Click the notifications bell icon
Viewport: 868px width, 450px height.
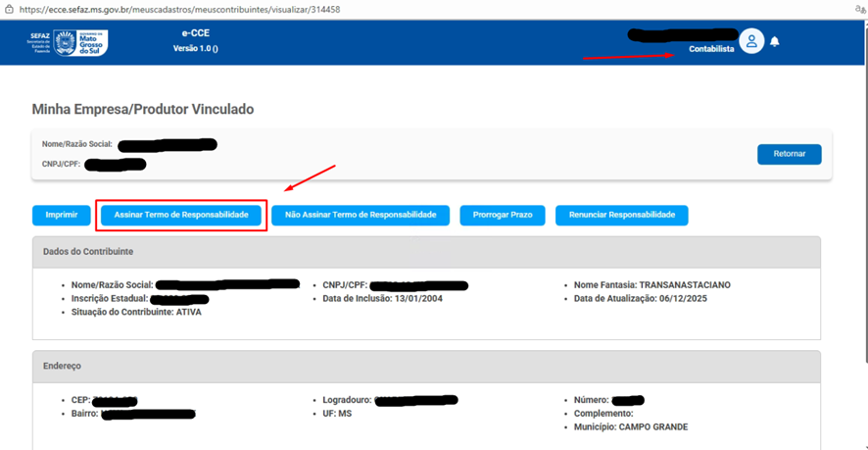[775, 42]
